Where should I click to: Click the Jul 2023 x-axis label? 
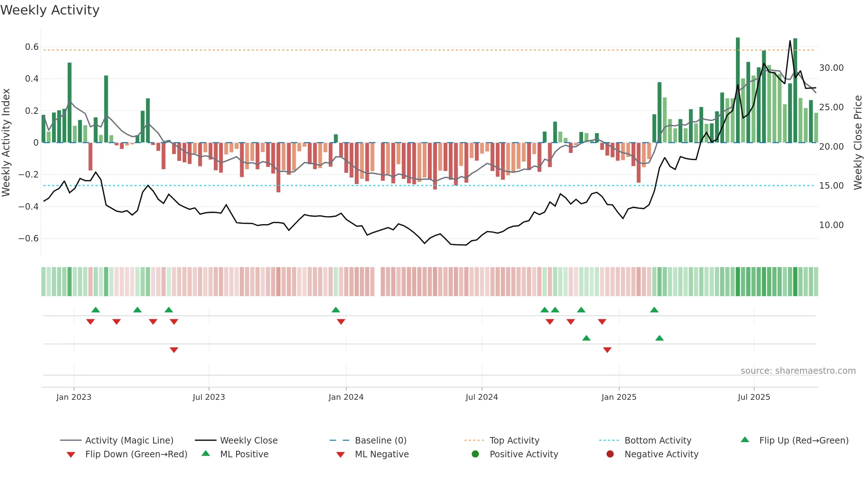(209, 397)
